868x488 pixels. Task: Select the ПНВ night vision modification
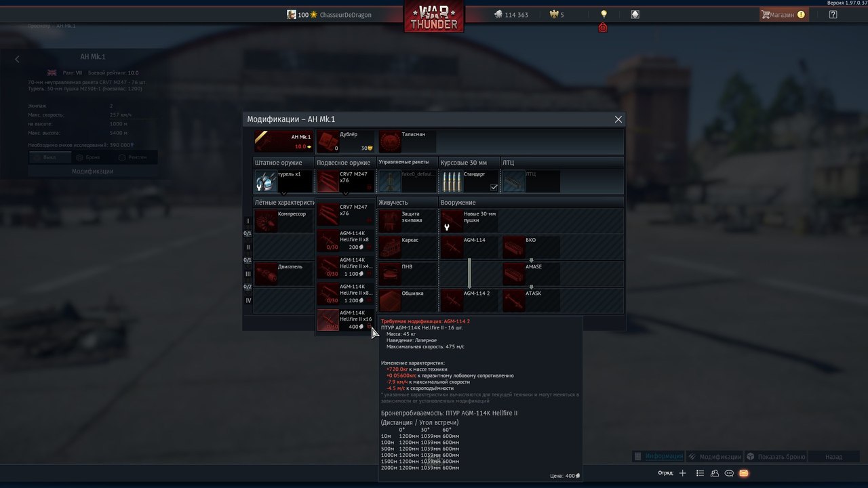point(408,274)
